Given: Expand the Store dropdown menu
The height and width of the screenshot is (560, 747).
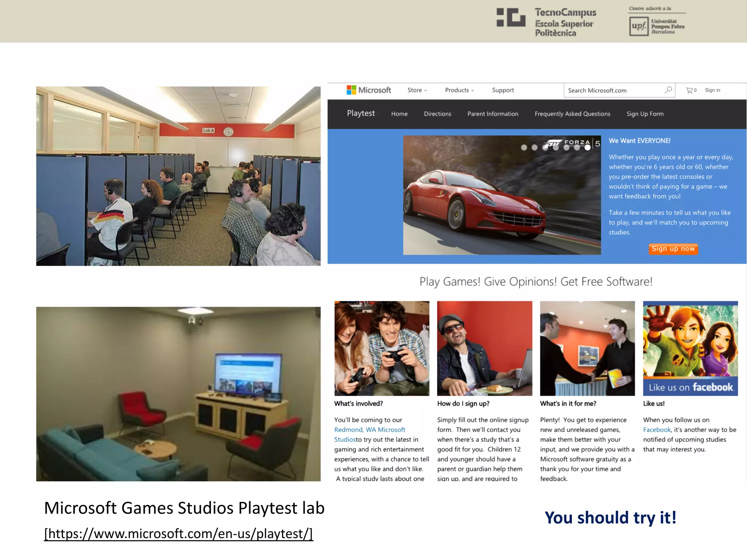Looking at the screenshot, I should 417,90.
